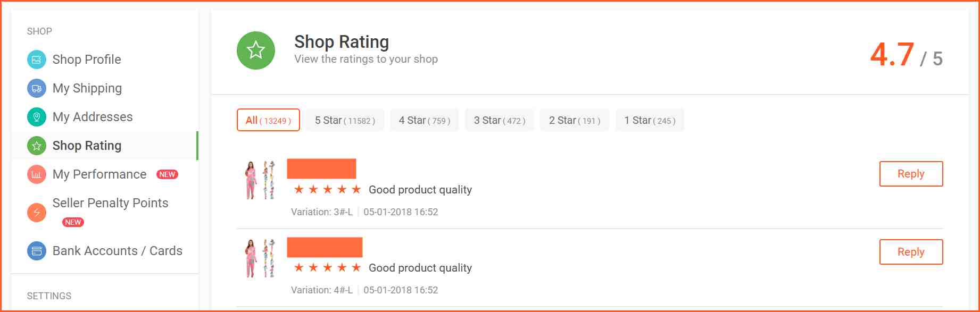Select the All (13249) ratings filter
Image resolution: width=980 pixels, height=312 pixels.
pos(268,120)
